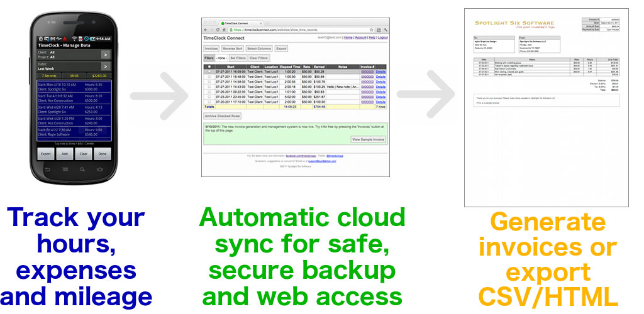
Task: Tap the Fri 4/22 Ragle Software record
Action: tap(74, 132)
